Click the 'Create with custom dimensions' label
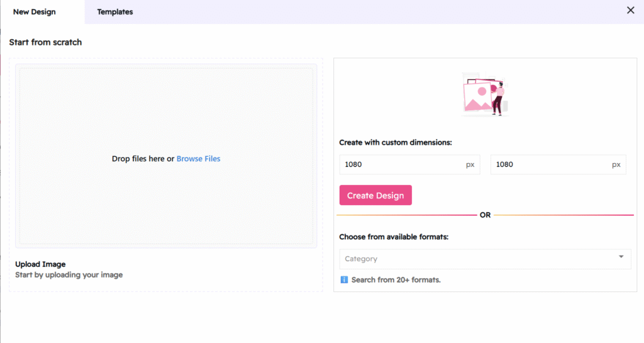Screen dimensions: 644x343 [396, 143]
